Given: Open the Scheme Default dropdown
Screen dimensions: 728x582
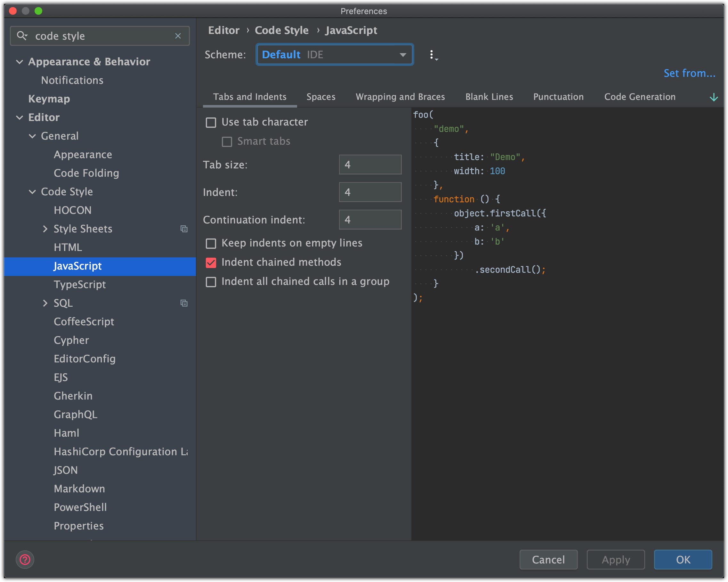Looking at the screenshot, I should pos(334,55).
